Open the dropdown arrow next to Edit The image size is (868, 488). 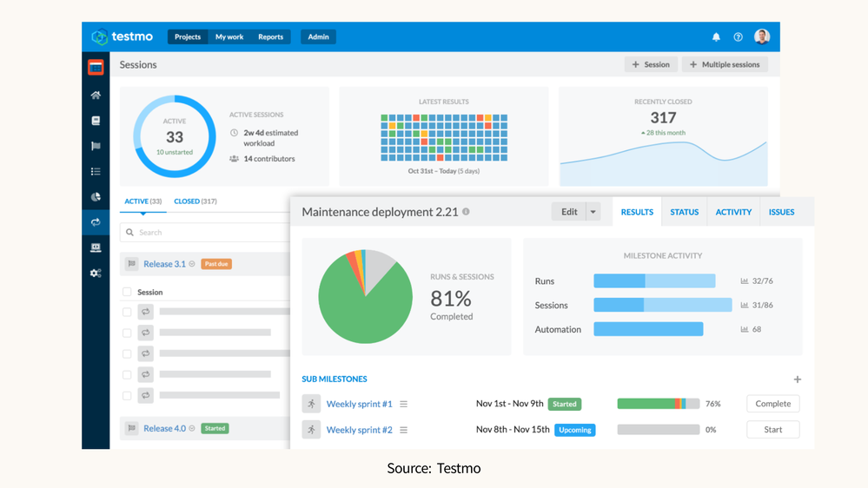click(x=593, y=211)
